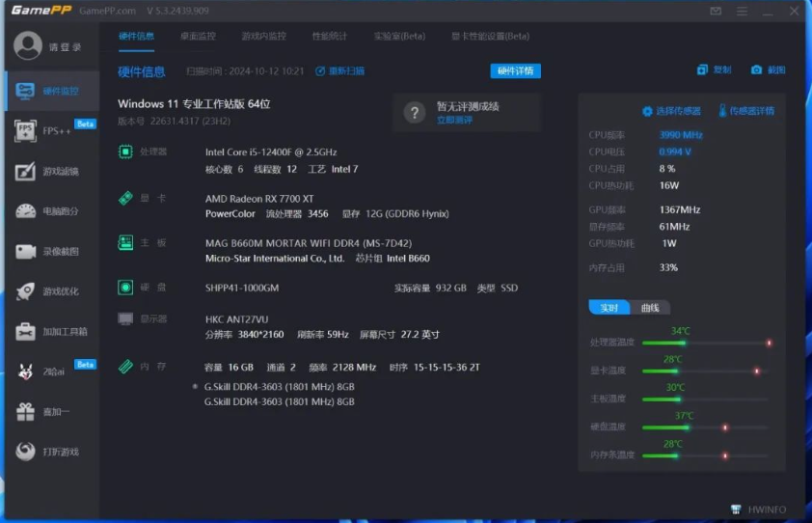Click the 主板温度 30°C bar
This screenshot has width=812, height=523.
pos(706,399)
